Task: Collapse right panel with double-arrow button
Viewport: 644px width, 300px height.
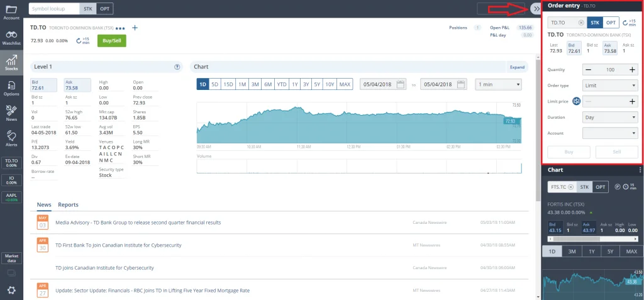Action: (x=535, y=9)
